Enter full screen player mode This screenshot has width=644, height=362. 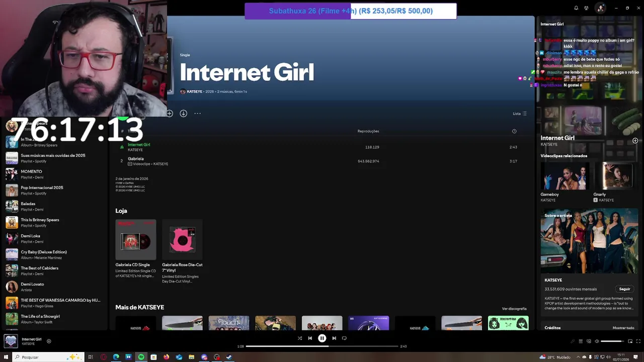(638, 341)
